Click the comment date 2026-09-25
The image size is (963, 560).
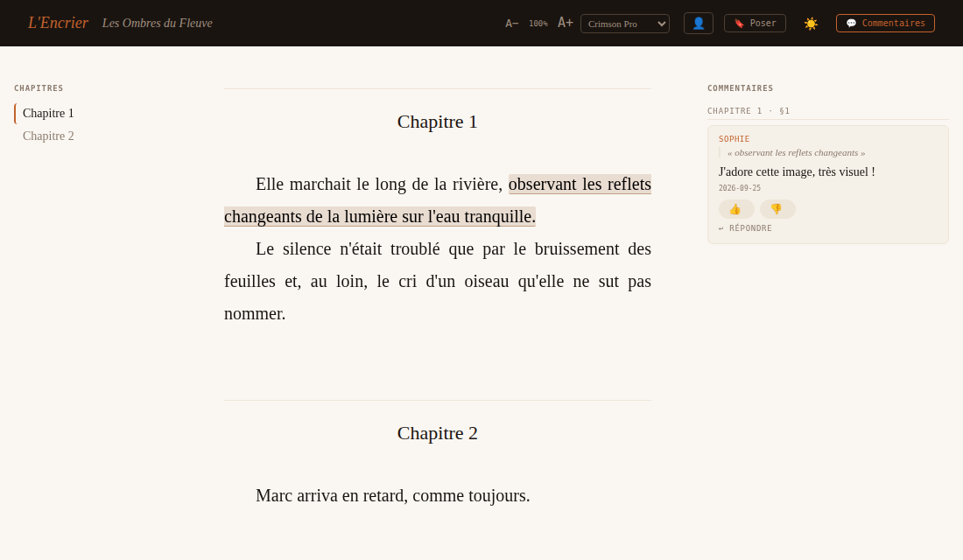coord(740,188)
